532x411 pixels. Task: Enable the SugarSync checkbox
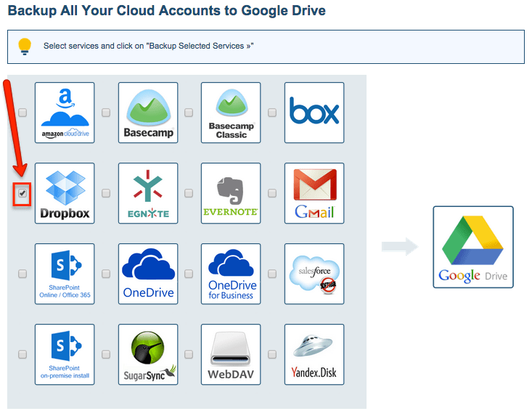click(x=106, y=354)
